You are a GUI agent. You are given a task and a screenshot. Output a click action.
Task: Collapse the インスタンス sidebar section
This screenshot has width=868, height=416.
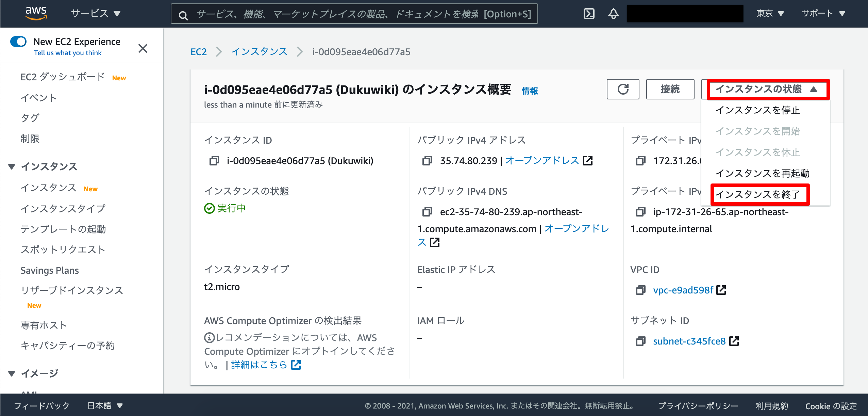[12, 166]
